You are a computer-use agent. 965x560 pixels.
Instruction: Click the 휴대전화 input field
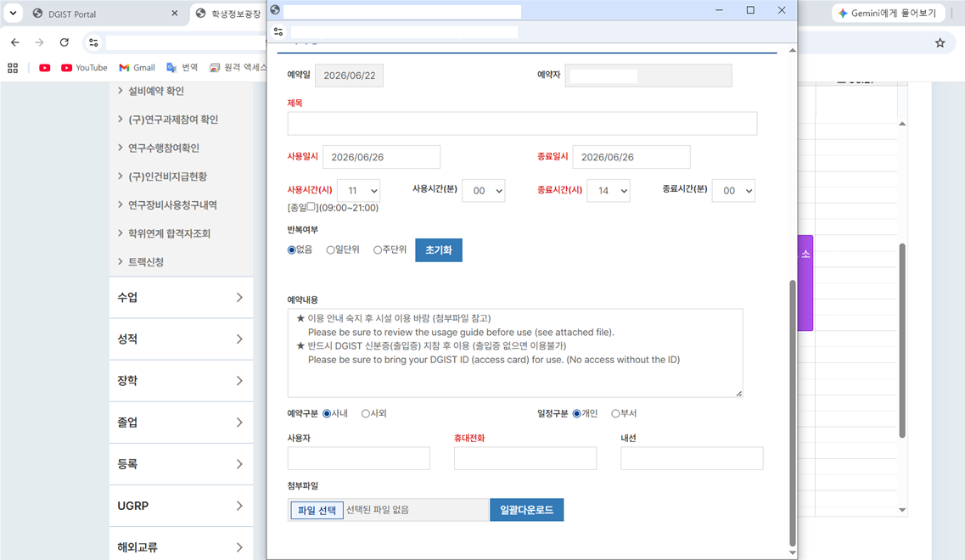[x=525, y=458]
